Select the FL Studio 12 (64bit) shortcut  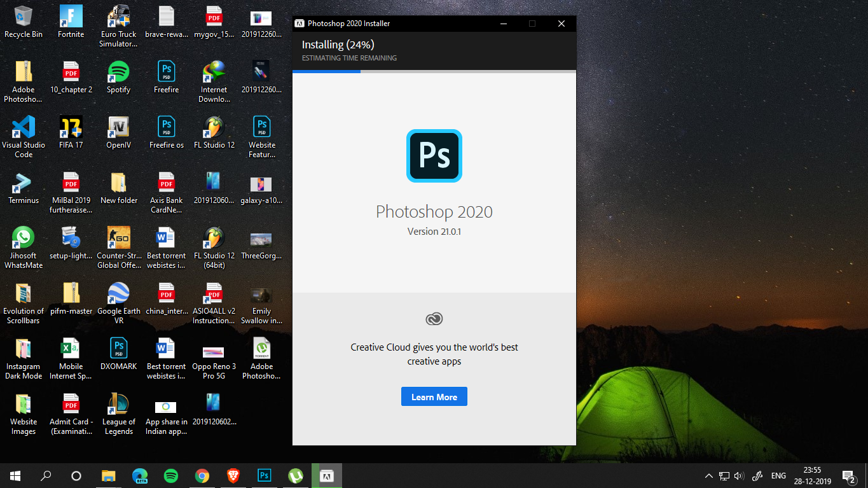(x=214, y=248)
